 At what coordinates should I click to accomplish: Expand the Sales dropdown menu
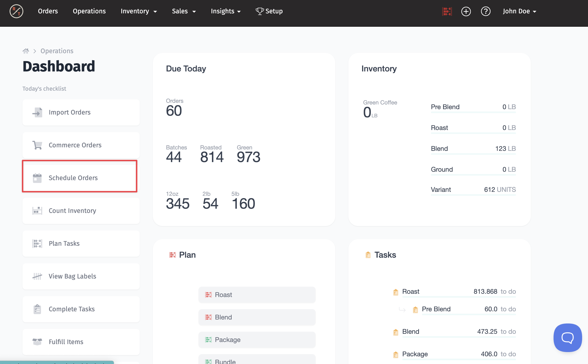click(184, 11)
